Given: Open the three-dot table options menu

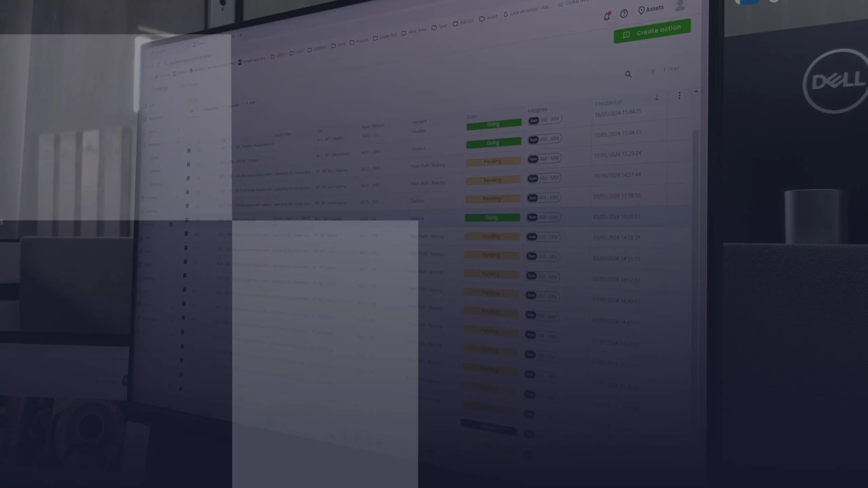Looking at the screenshot, I should (x=679, y=96).
